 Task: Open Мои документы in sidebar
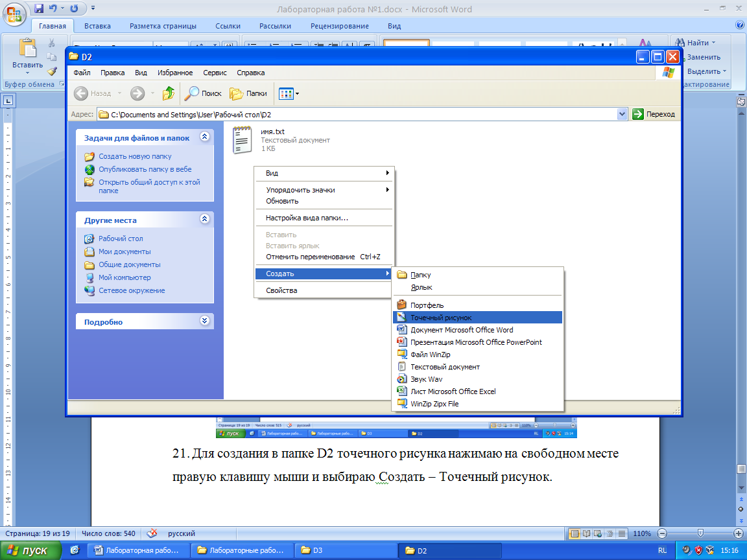124,251
